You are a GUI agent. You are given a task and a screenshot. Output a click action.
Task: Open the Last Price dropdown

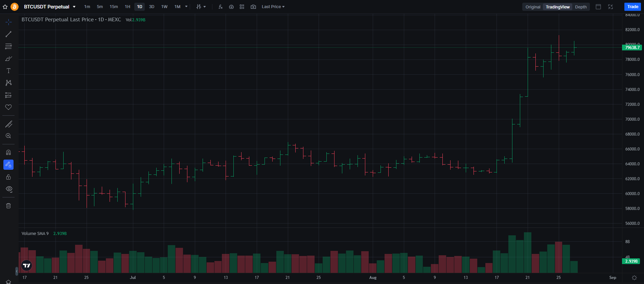tap(273, 7)
